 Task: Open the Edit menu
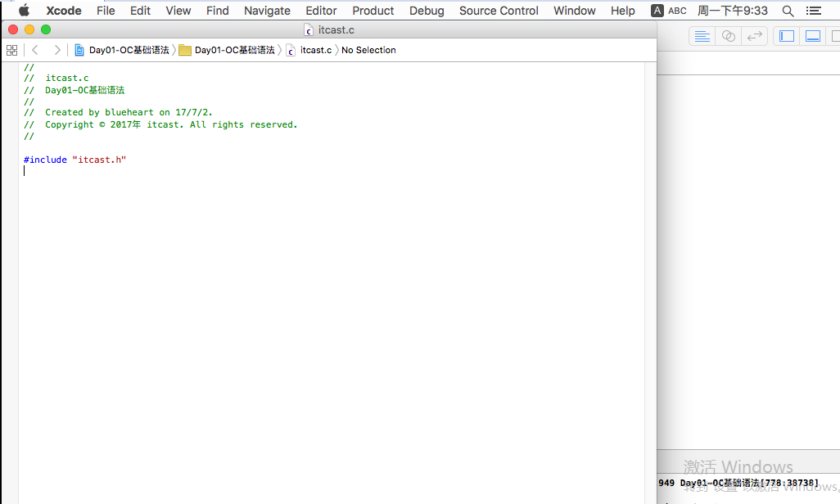[140, 11]
